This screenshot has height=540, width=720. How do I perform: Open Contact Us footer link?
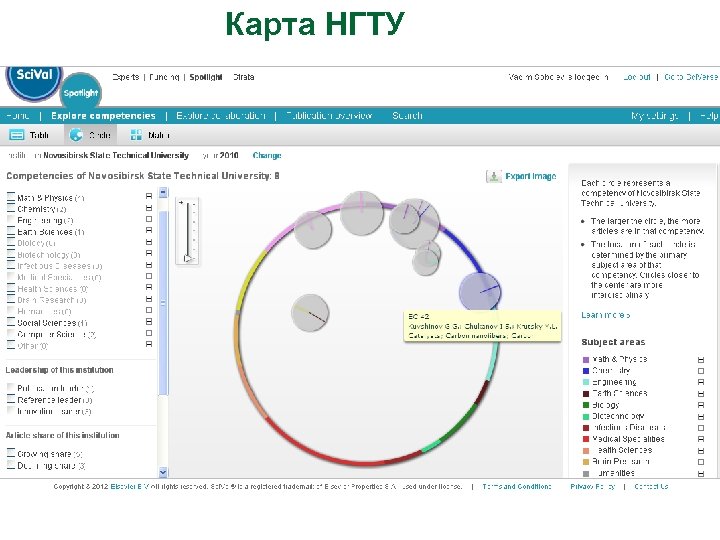(651, 486)
